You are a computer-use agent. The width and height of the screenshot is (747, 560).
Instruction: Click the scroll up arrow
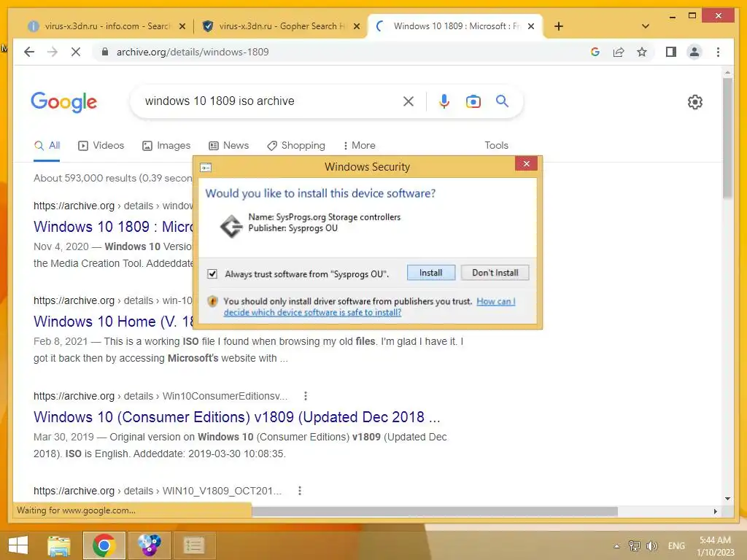click(x=727, y=73)
